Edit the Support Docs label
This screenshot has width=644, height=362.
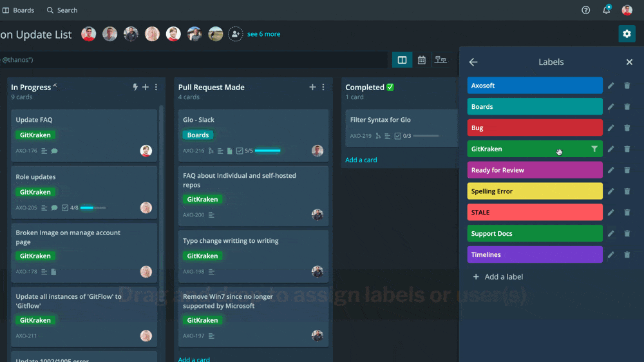click(x=611, y=234)
